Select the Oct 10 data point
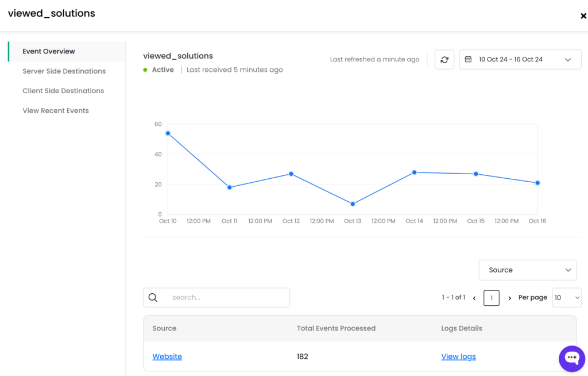Image resolution: width=588 pixels, height=376 pixels. [168, 133]
